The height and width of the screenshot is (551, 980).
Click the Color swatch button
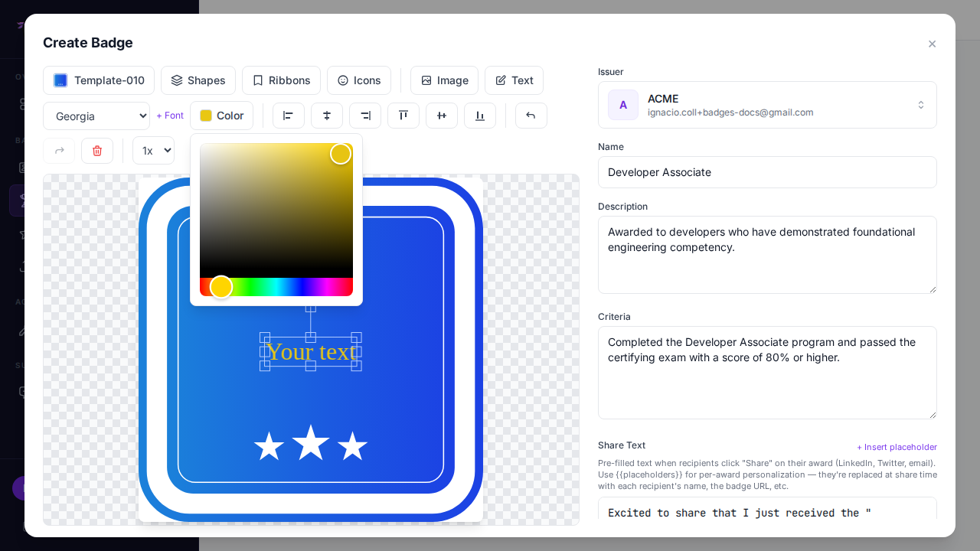[x=221, y=116]
